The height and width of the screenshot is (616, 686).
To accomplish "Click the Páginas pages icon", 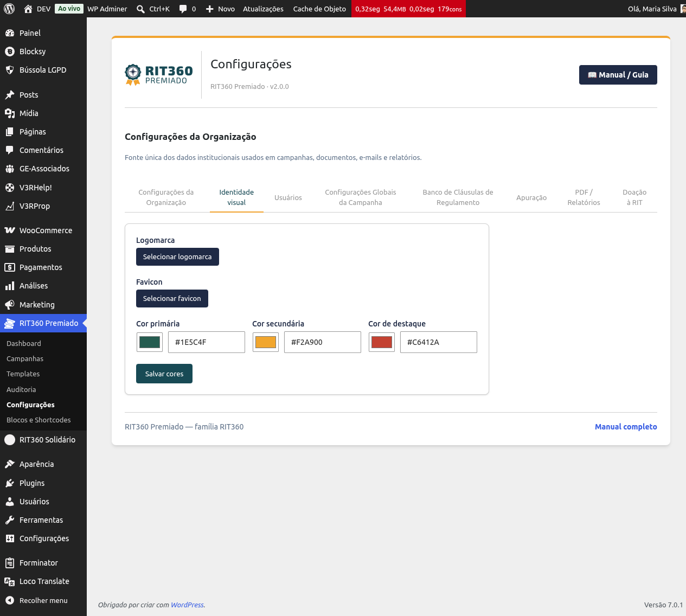I will click(x=10, y=132).
